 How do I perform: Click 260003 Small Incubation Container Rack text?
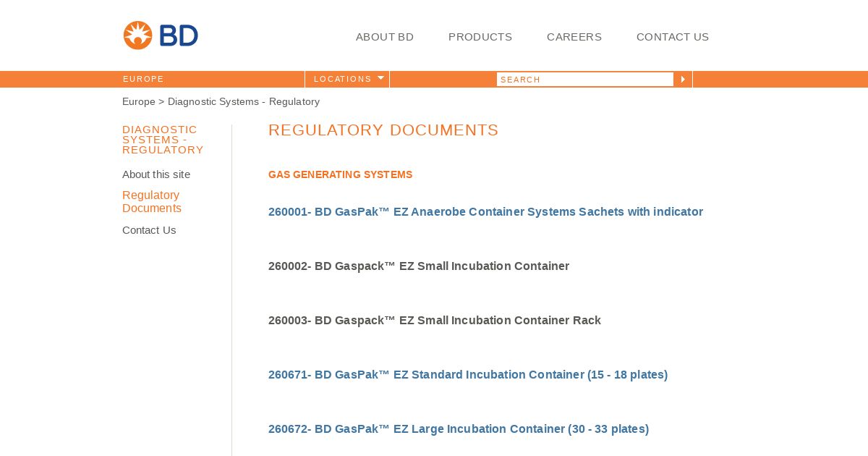pos(435,321)
